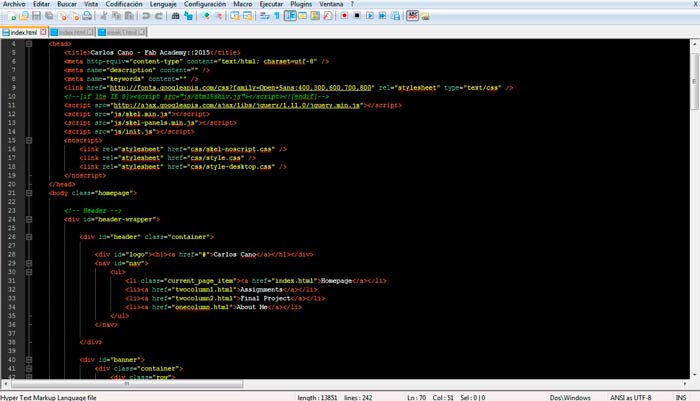This screenshot has height=401, width=700.
Task: Open the Configuración menu
Action: click(x=205, y=4)
